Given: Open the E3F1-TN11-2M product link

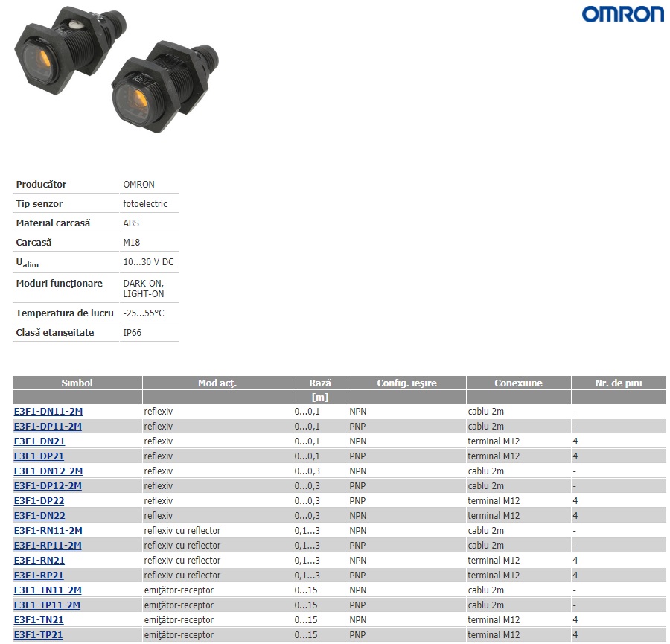Looking at the screenshot, I should [x=48, y=590].
